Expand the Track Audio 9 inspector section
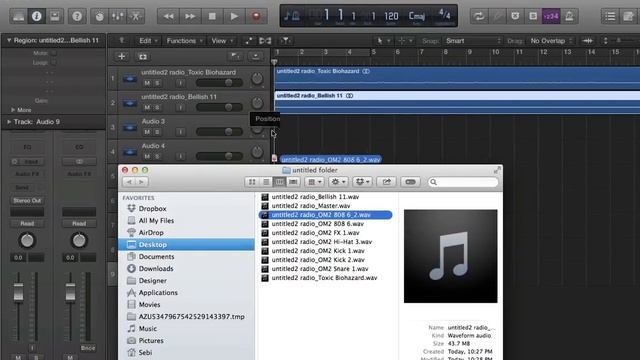This screenshot has height=360, width=640. pyautogui.click(x=9, y=122)
